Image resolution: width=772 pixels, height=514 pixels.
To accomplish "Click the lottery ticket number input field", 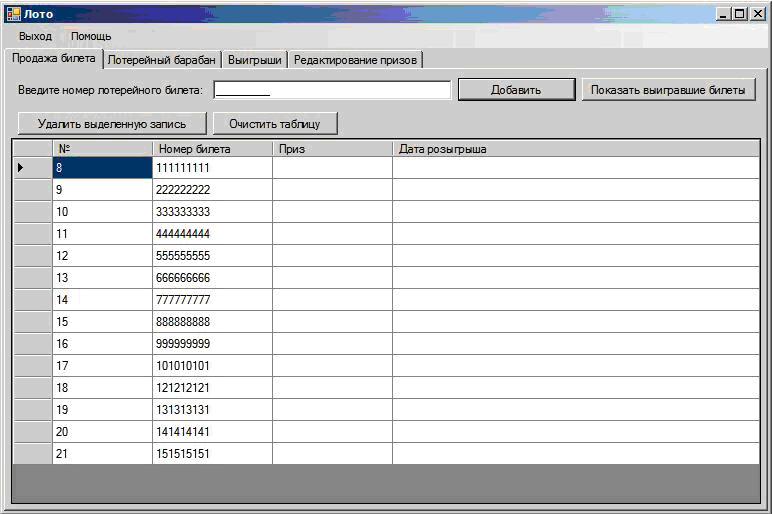I will 332,90.
